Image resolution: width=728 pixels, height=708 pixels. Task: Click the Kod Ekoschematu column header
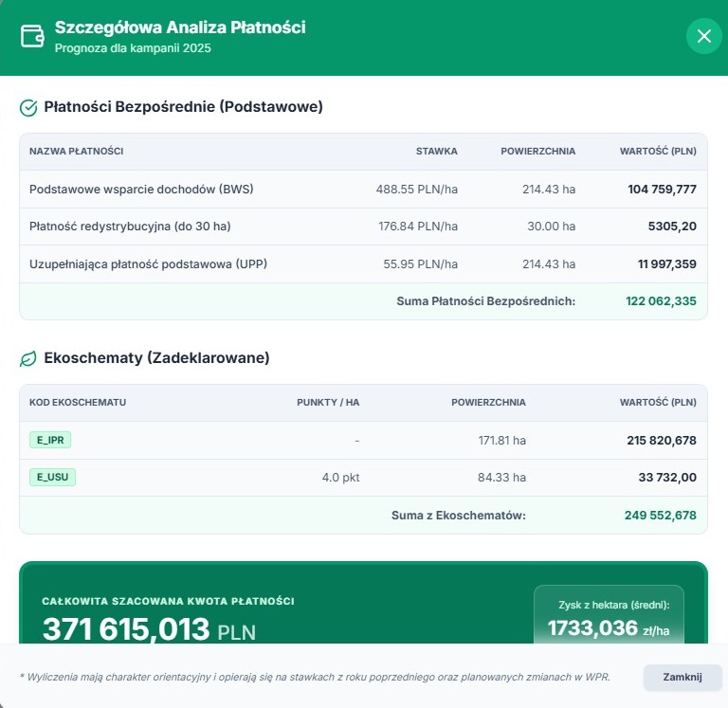click(x=78, y=402)
